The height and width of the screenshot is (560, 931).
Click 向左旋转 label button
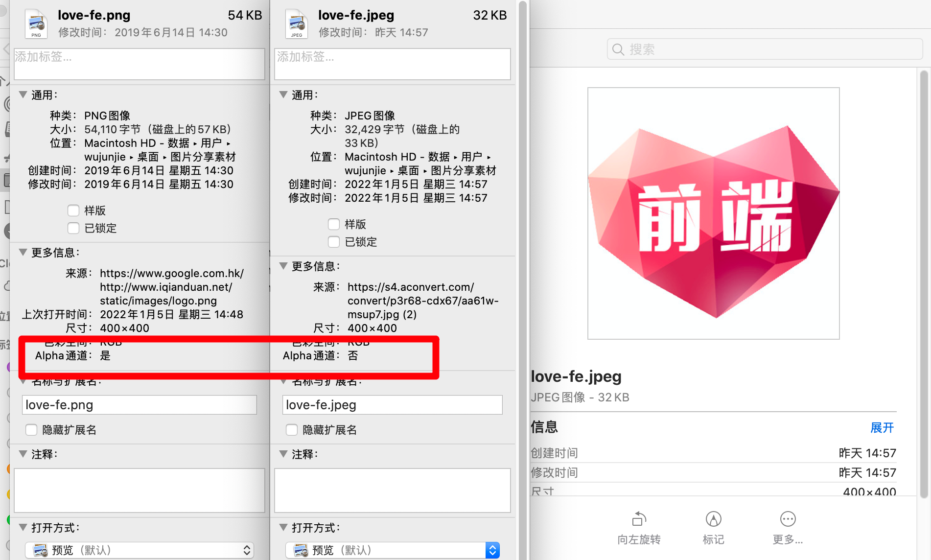click(639, 539)
